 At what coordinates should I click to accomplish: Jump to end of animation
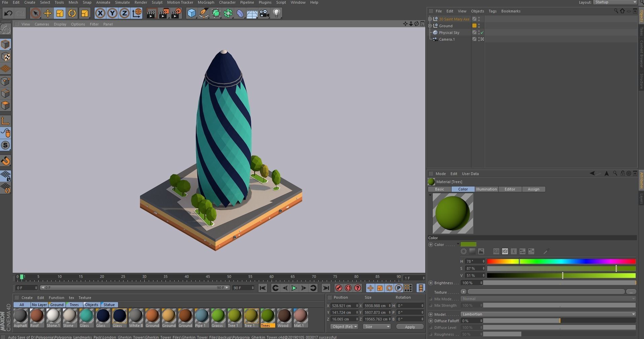pyautogui.click(x=326, y=288)
